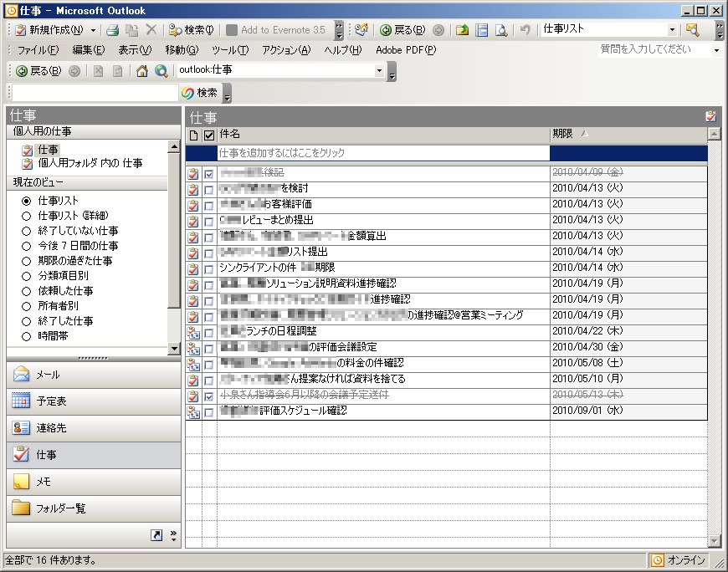The image size is (728, 572).
Task: Expand the outlook:仕事 address dropdown
Action: click(x=379, y=71)
